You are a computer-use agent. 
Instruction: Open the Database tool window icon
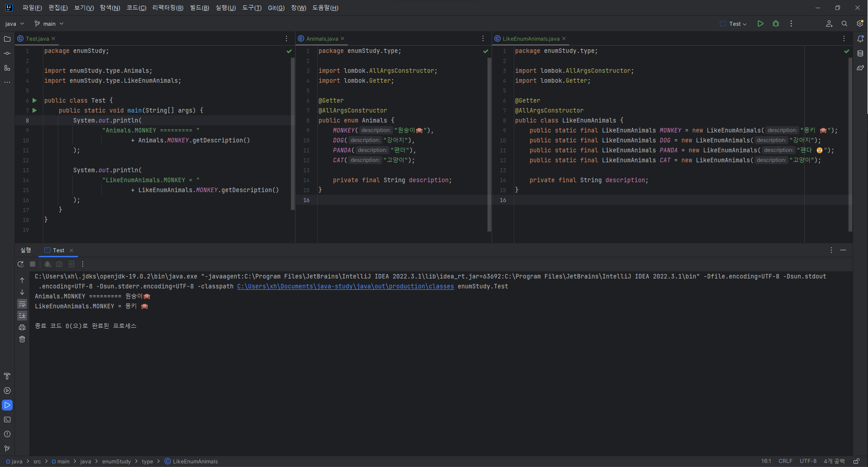(x=860, y=53)
